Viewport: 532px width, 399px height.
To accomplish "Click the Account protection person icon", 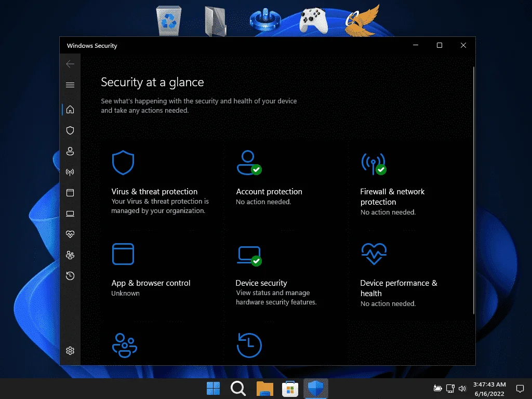I will 249,163.
